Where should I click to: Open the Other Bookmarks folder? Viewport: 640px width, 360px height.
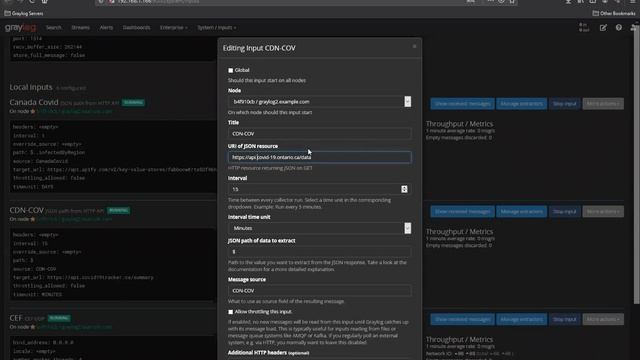[x=614, y=13]
